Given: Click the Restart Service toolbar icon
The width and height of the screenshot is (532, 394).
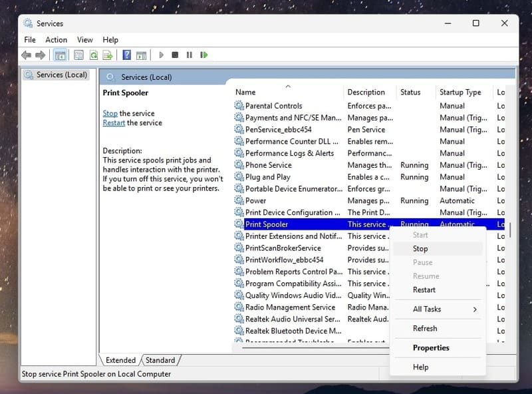Looking at the screenshot, I should point(204,55).
